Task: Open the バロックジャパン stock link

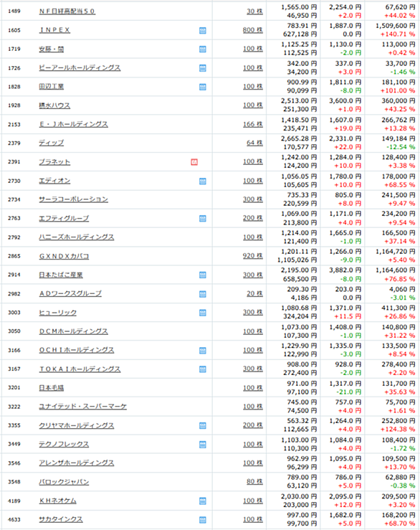Action: (x=64, y=482)
